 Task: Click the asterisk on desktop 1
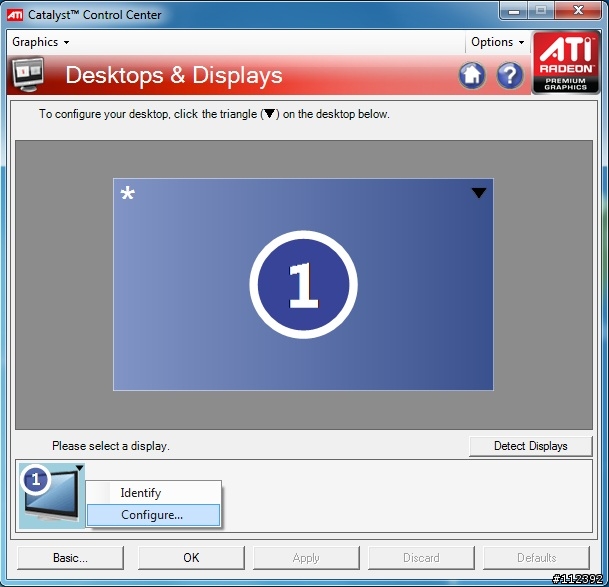click(x=127, y=193)
